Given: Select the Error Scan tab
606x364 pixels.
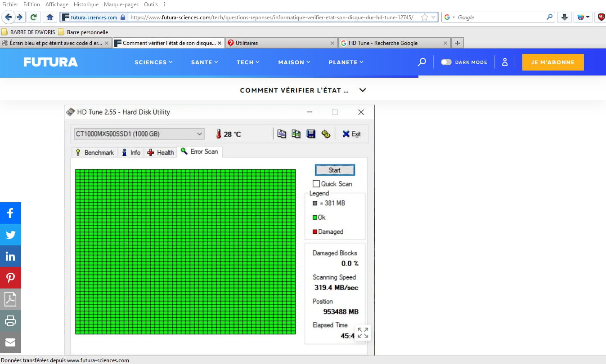Looking at the screenshot, I should tap(199, 151).
